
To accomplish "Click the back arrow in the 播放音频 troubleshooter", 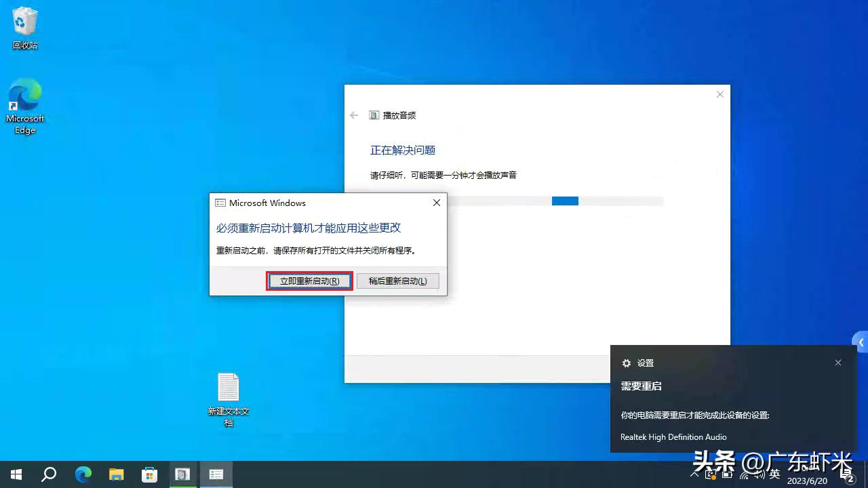I will (353, 115).
